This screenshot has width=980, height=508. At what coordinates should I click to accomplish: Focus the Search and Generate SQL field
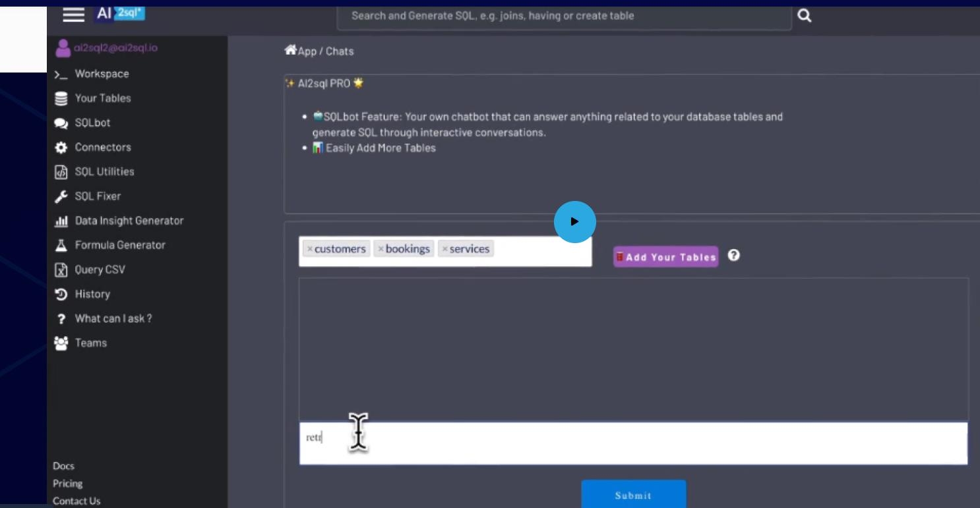click(x=564, y=16)
